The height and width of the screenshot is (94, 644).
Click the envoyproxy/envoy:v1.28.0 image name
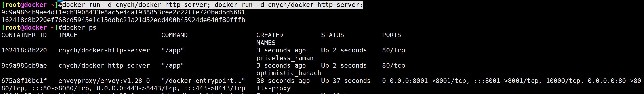pyautogui.click(x=104, y=81)
